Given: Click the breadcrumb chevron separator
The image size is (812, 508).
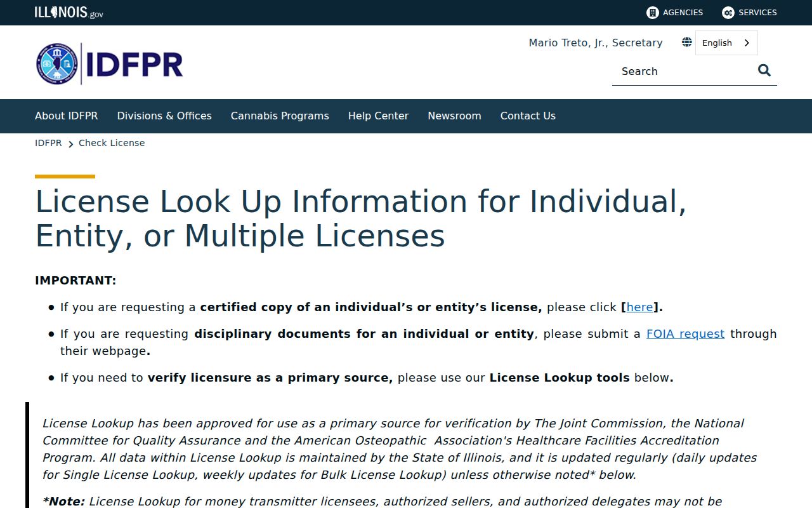Looking at the screenshot, I should [x=70, y=144].
